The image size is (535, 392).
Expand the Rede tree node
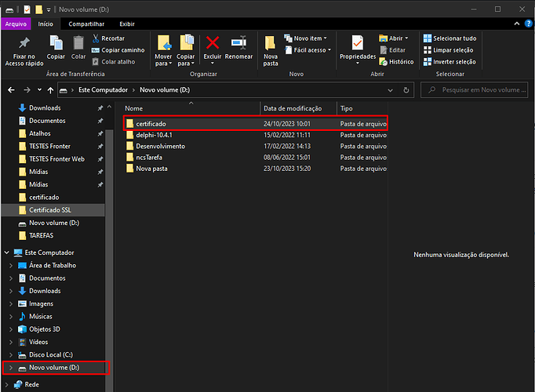pos(7,384)
